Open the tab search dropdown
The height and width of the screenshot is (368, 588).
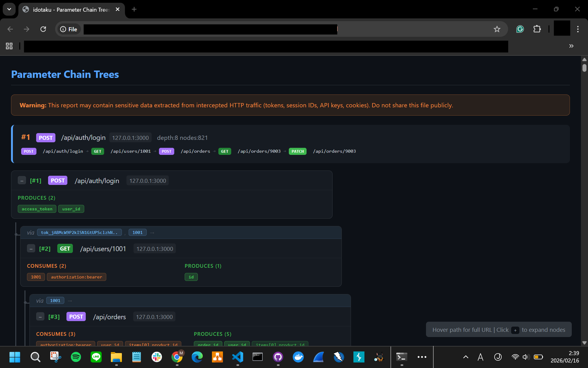[9, 9]
